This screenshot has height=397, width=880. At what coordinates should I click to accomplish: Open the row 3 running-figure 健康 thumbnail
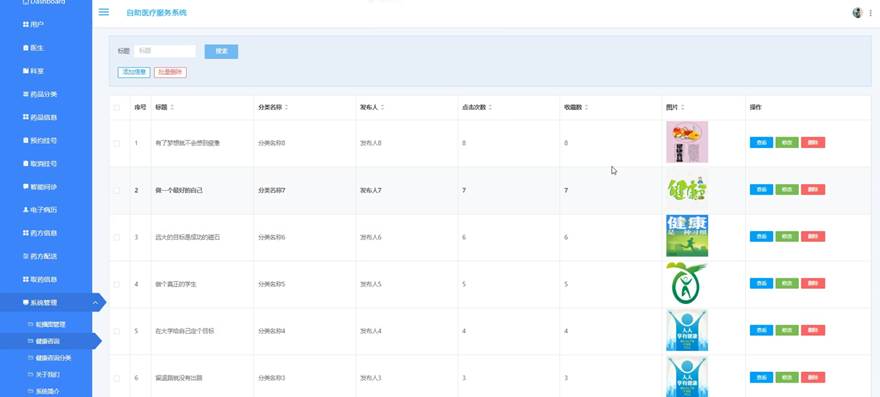(x=687, y=236)
